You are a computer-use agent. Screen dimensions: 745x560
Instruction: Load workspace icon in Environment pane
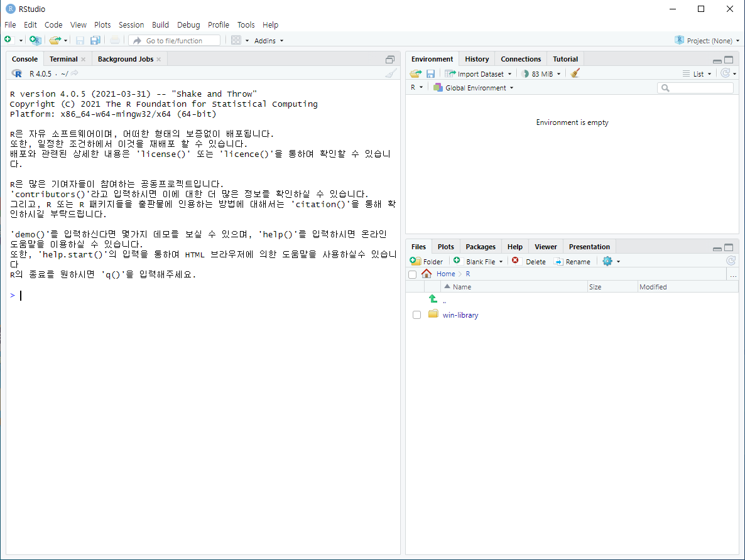click(x=416, y=73)
